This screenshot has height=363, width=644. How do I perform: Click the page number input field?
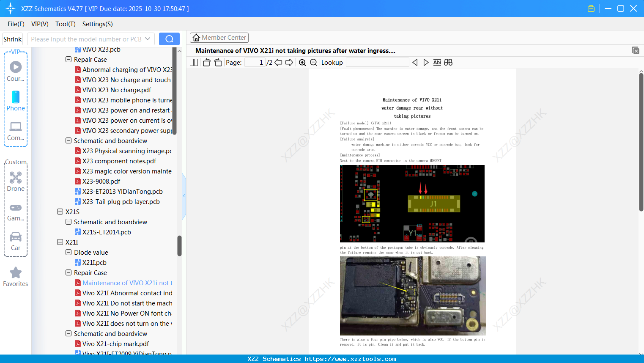(255, 63)
